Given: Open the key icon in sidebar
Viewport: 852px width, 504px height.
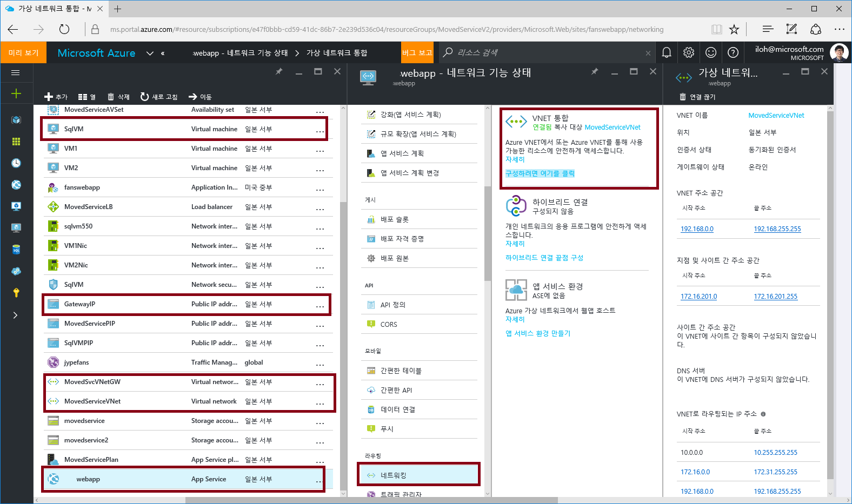Looking at the screenshot, I should [x=16, y=293].
